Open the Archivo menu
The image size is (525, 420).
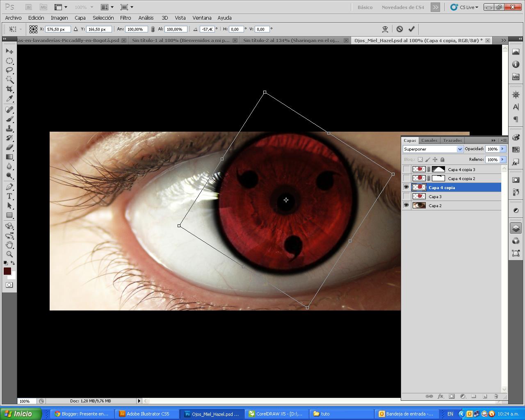pos(13,18)
